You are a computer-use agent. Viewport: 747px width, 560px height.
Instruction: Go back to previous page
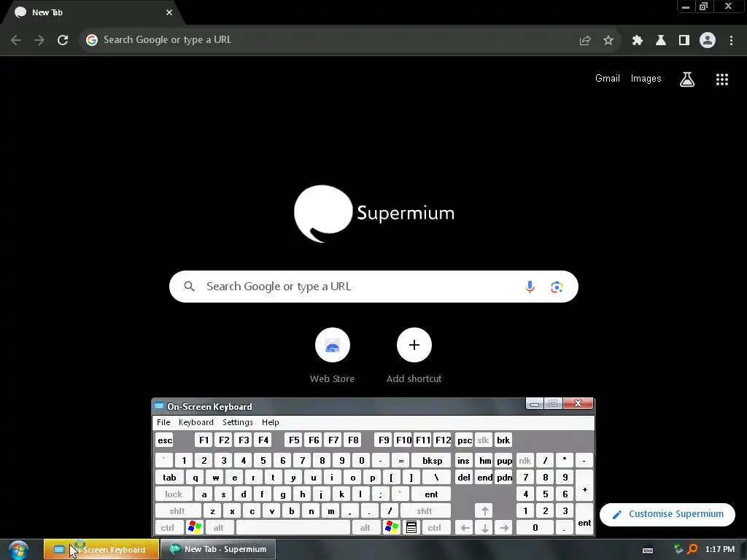(16, 40)
